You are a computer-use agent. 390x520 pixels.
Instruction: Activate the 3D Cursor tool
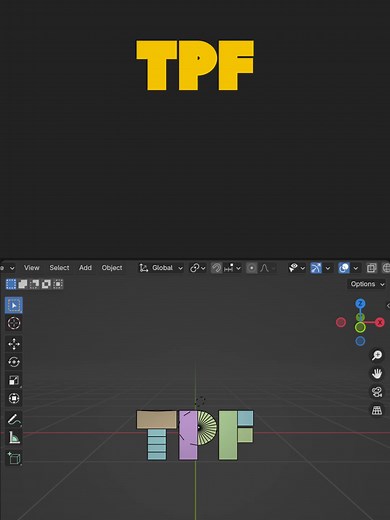(x=14, y=323)
